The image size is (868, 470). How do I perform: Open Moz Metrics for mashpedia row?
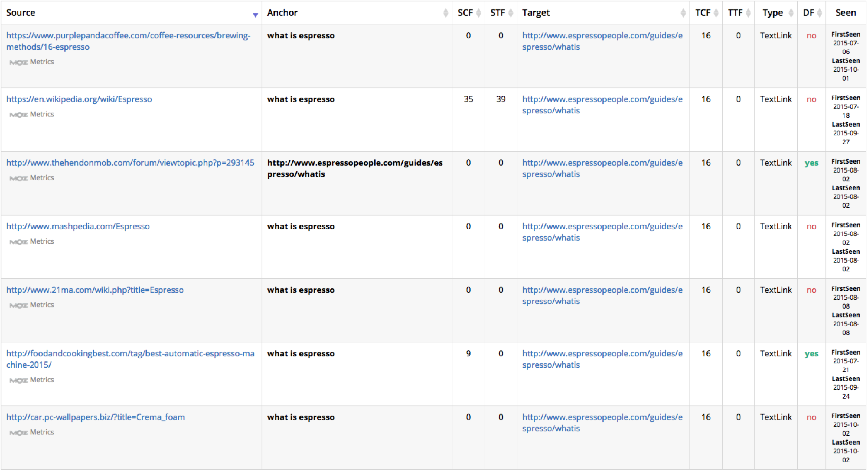click(32, 241)
